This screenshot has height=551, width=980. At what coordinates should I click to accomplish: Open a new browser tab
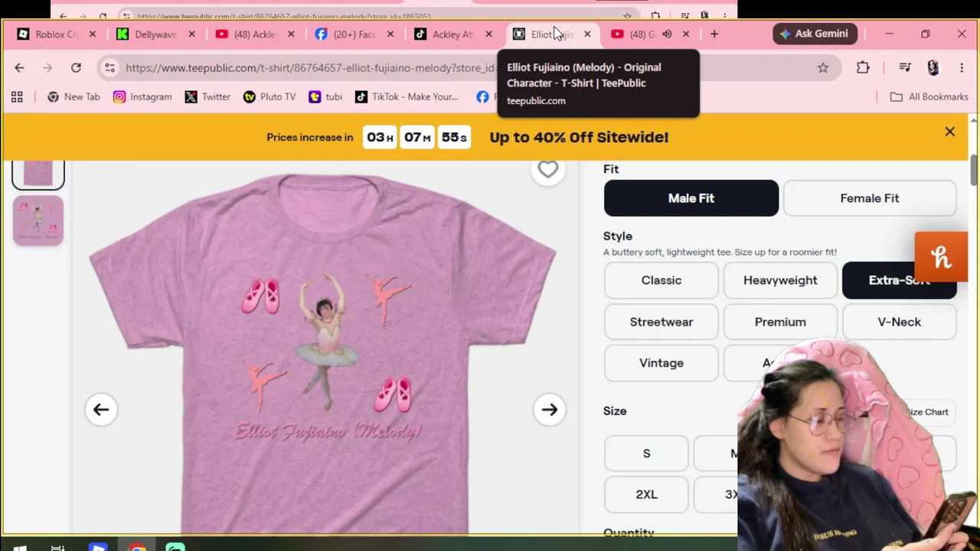coord(714,34)
